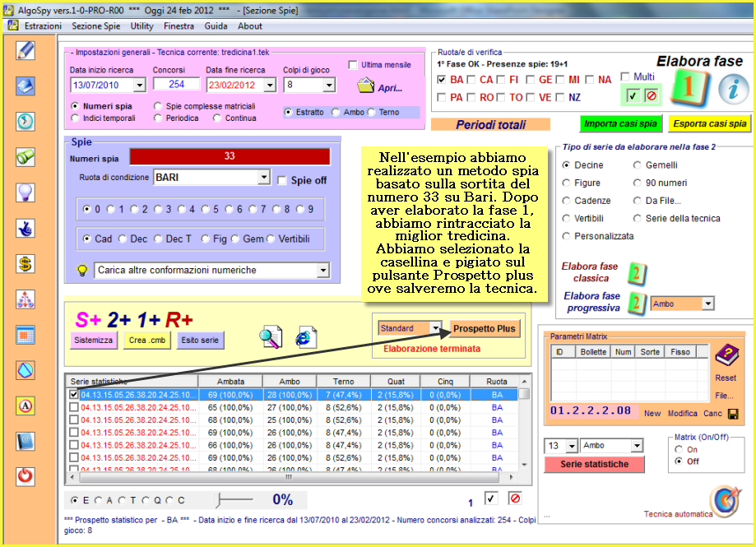Image resolution: width=756 pixels, height=547 pixels.
Task: Enable the Multi checkbox
Action: click(625, 76)
